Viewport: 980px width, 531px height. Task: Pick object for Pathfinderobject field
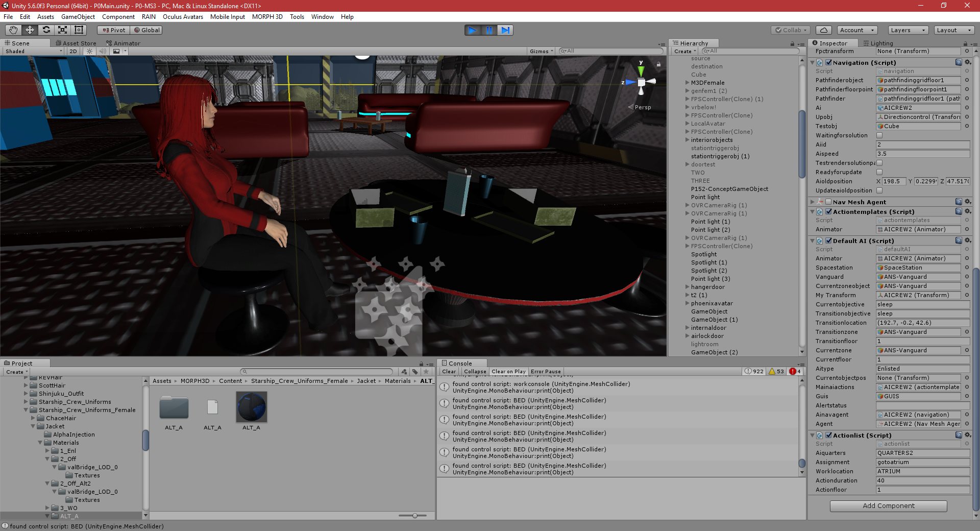click(x=967, y=80)
